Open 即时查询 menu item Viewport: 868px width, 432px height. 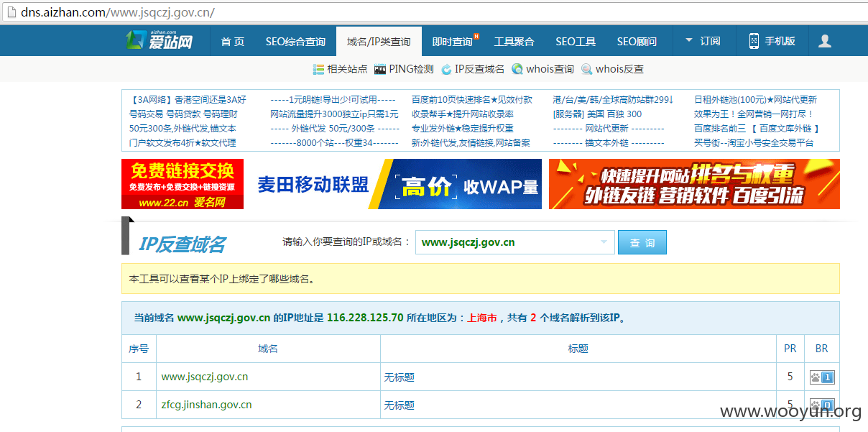tap(453, 42)
